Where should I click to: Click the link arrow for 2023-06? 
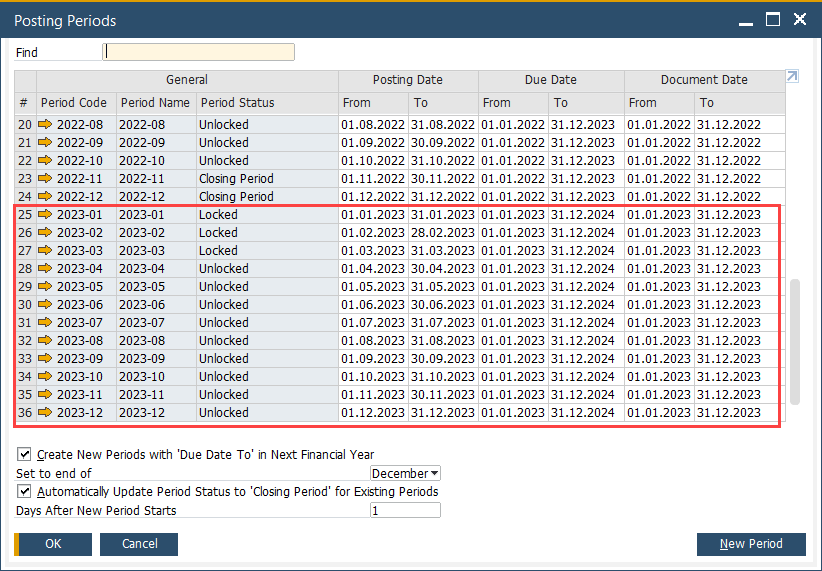(46, 305)
